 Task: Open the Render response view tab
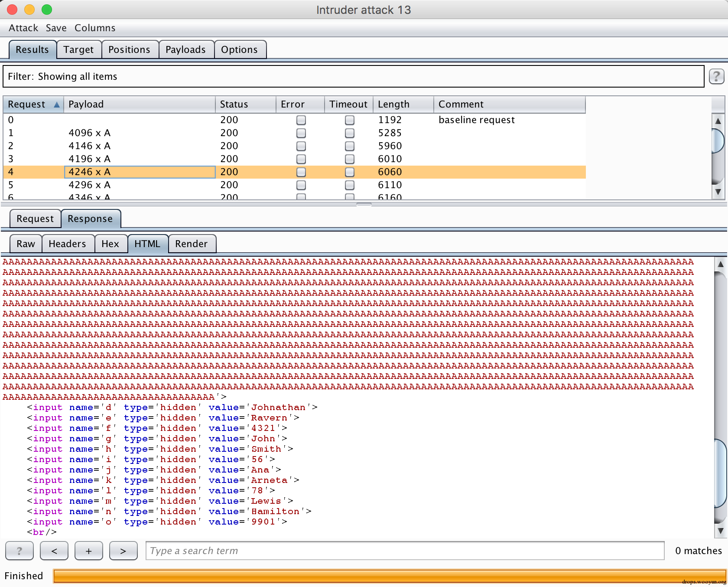click(x=192, y=244)
